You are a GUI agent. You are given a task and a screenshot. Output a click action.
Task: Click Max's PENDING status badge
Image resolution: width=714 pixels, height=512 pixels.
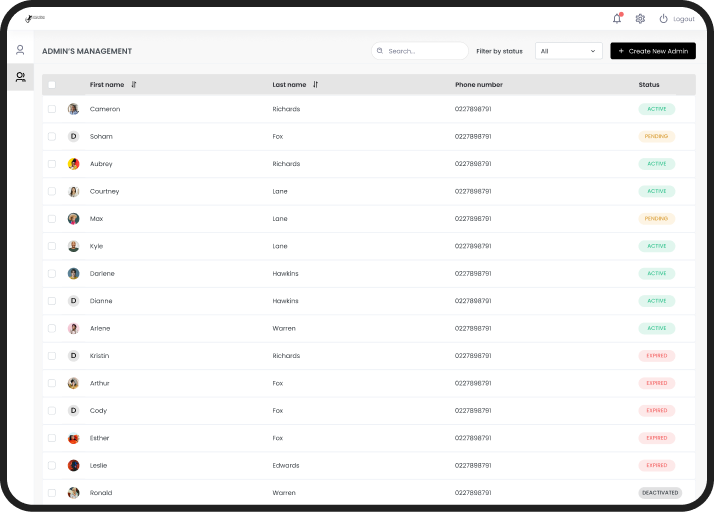click(x=657, y=219)
